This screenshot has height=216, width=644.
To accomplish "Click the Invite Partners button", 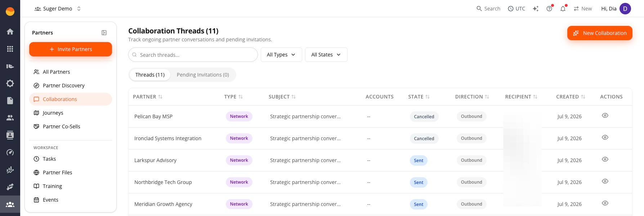I will point(71,49).
